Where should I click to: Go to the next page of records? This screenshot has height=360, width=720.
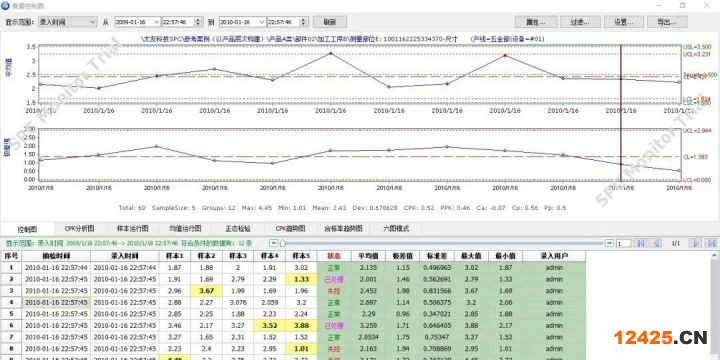[696, 243]
